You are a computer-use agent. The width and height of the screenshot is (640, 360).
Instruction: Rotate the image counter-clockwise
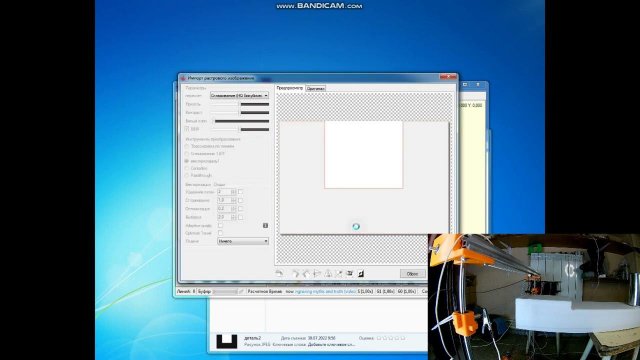click(x=306, y=273)
